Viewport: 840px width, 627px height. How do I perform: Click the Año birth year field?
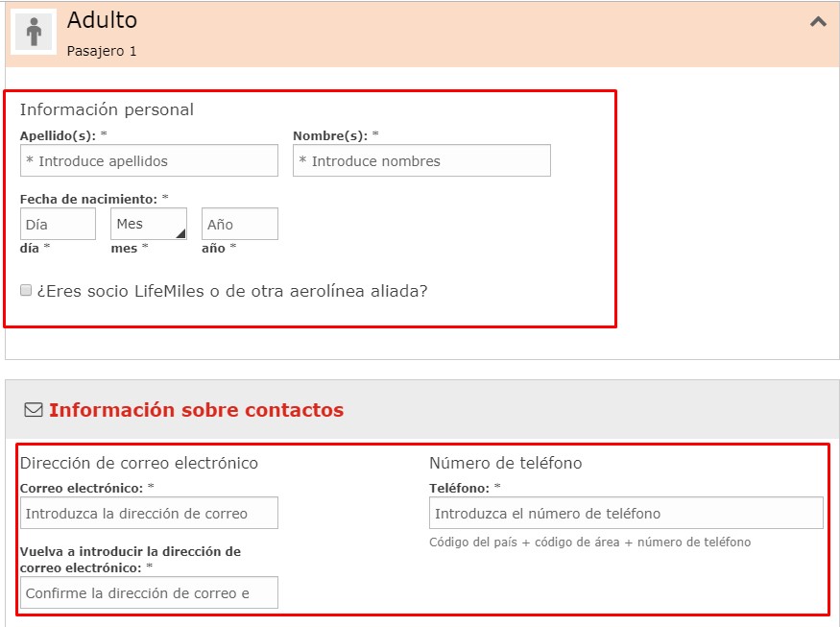pos(239,224)
